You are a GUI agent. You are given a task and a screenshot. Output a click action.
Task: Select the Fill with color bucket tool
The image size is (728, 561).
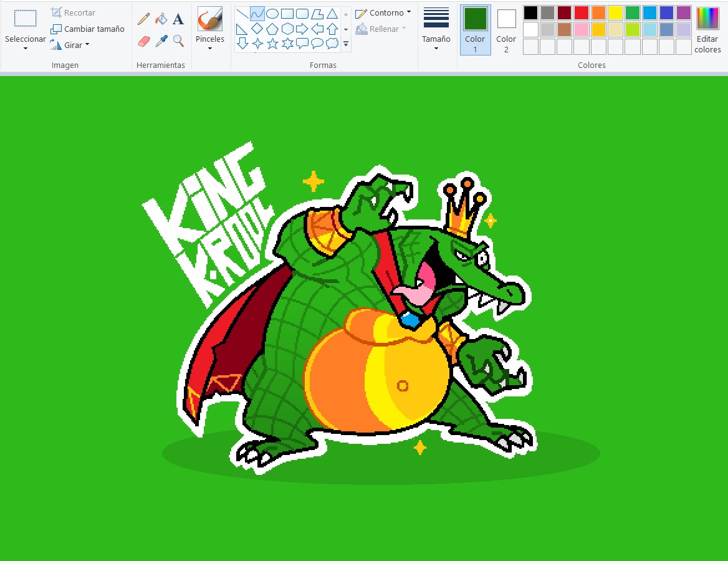[161, 19]
